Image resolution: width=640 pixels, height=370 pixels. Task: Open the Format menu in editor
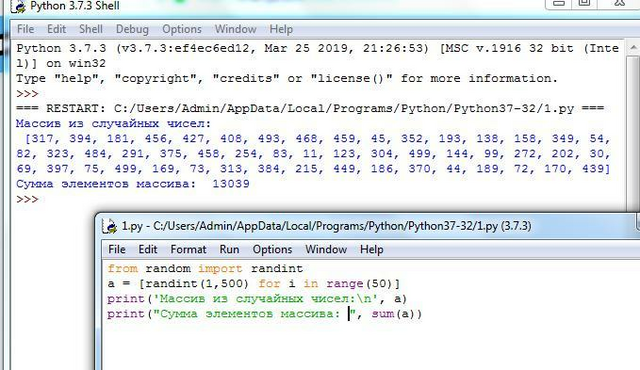click(x=188, y=249)
